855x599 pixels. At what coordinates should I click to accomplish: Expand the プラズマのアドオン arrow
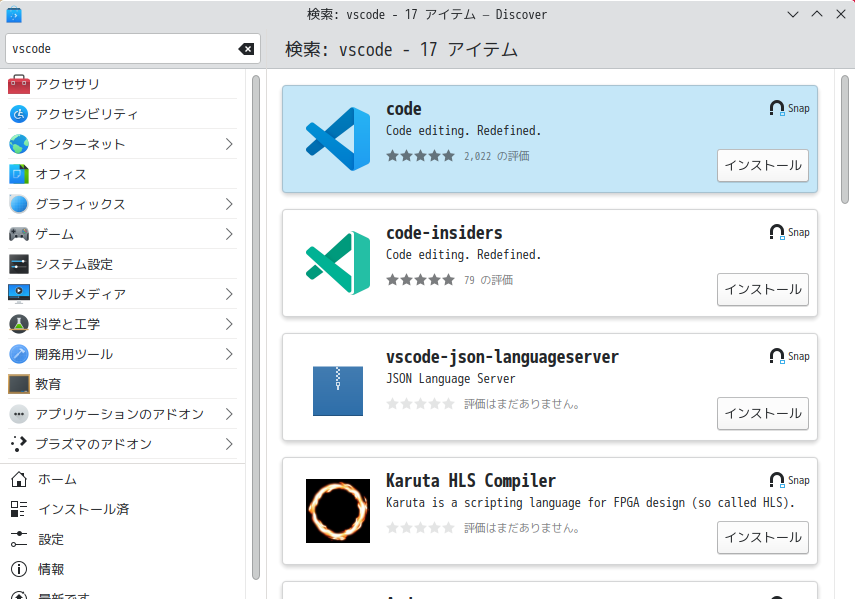[229, 444]
